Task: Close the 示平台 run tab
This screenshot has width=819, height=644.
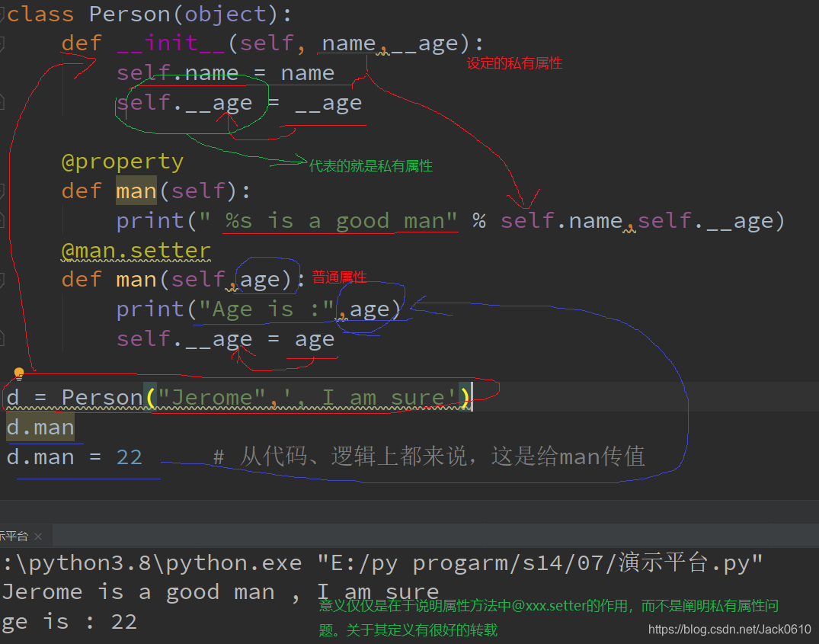Action: coord(38,537)
